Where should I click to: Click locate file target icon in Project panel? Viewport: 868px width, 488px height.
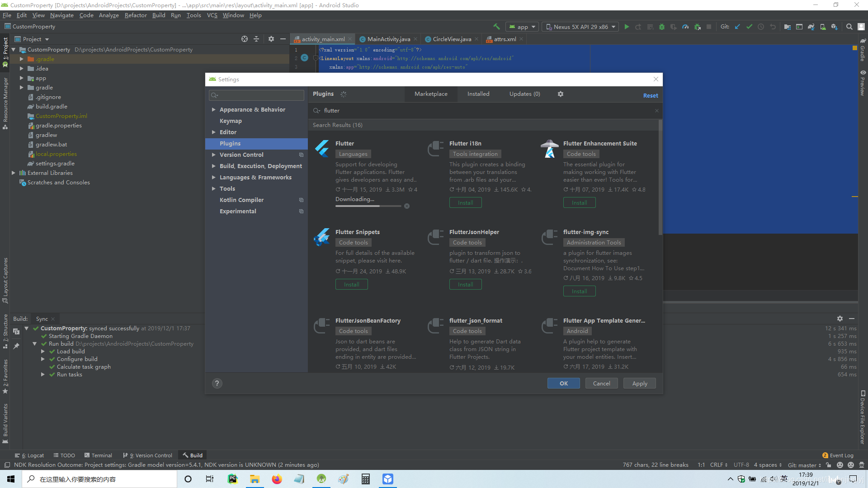[x=245, y=39]
